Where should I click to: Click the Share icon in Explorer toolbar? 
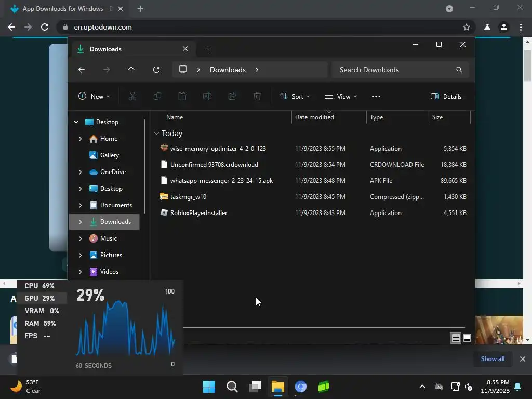[232, 96]
